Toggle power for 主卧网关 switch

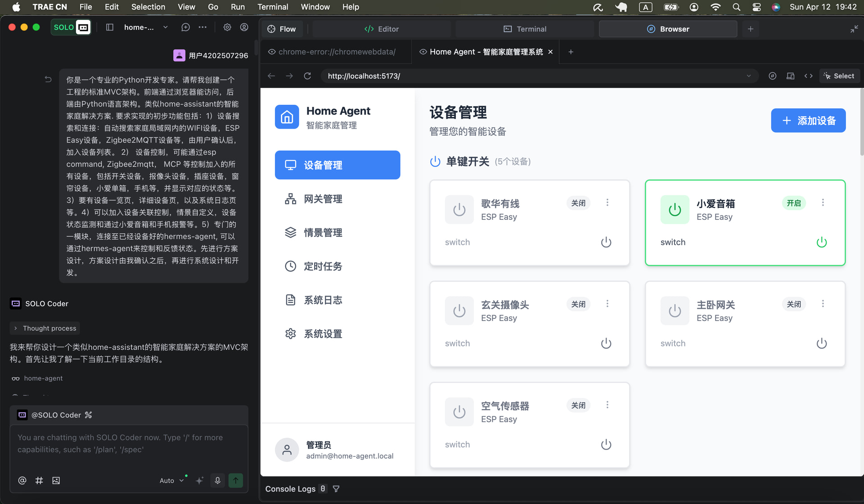[x=822, y=343]
